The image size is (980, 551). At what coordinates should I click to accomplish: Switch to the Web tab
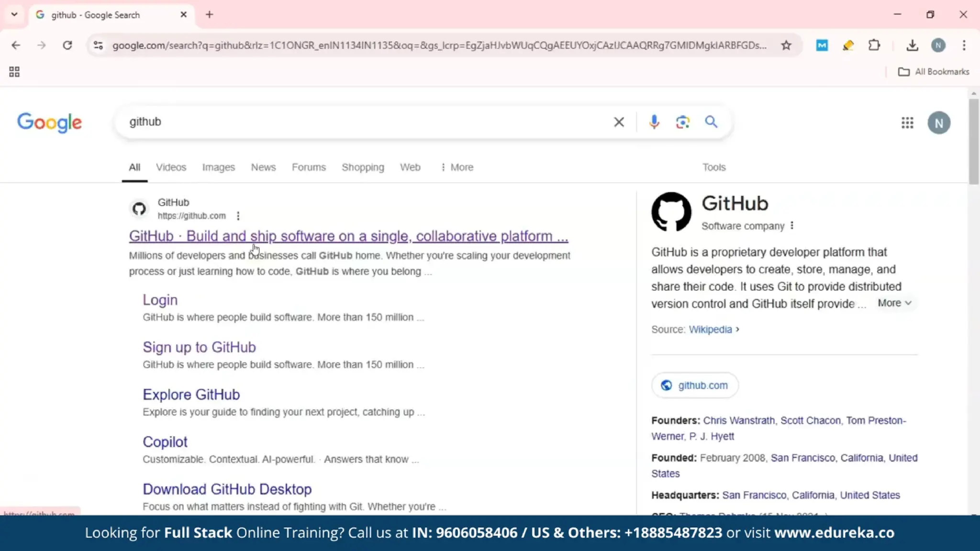point(410,167)
